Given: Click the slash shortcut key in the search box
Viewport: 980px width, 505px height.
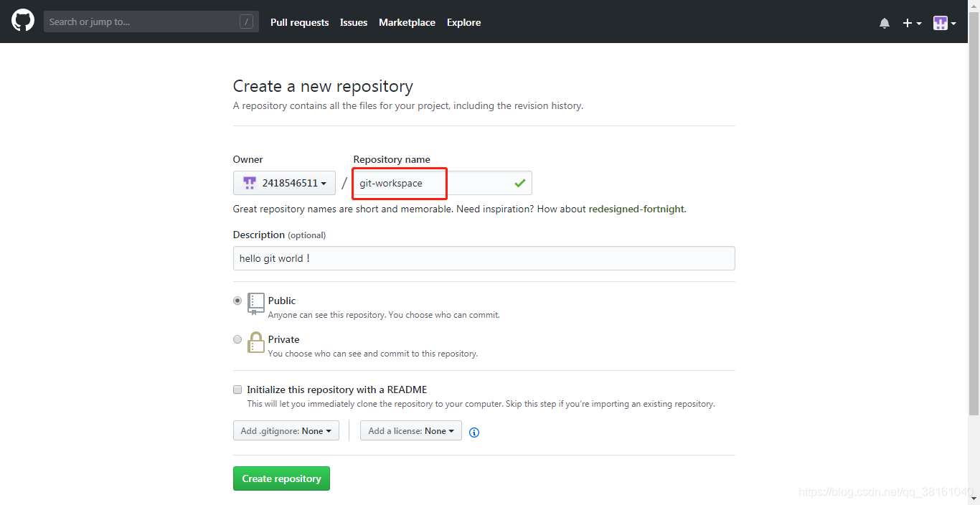Looking at the screenshot, I should click(246, 22).
